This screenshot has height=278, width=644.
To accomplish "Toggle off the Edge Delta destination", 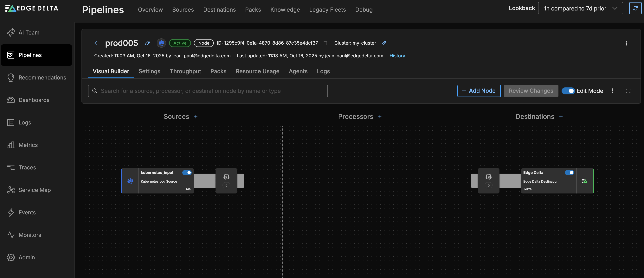I will [x=569, y=173].
